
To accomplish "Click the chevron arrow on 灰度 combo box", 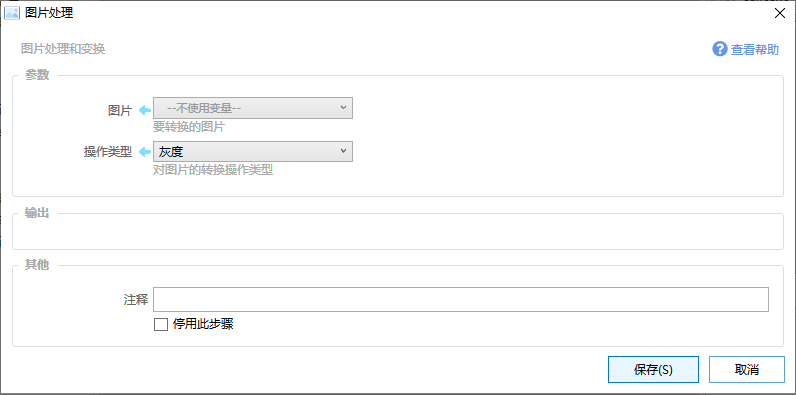I will pos(343,151).
